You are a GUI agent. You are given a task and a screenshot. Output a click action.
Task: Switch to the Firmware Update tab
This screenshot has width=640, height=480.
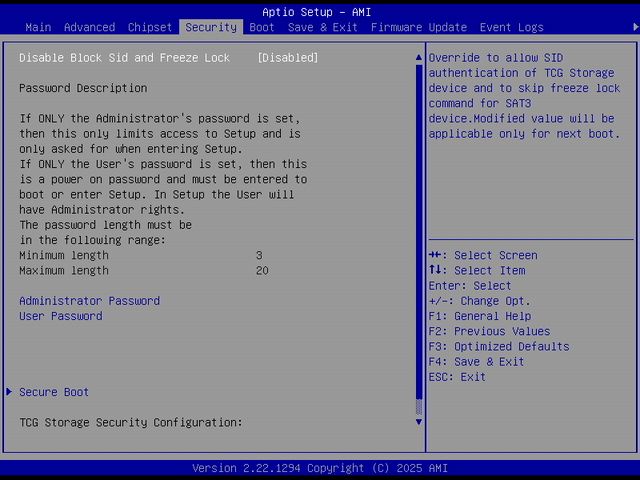coord(419,27)
